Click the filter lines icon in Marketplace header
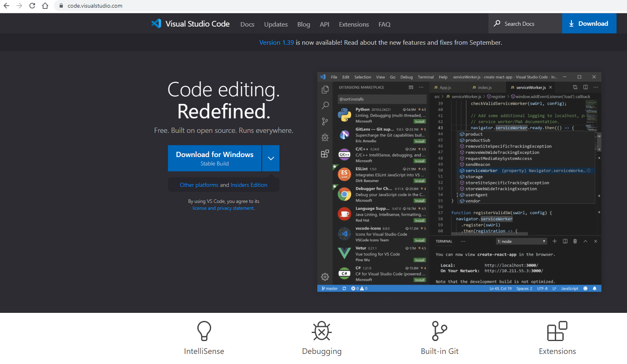The height and width of the screenshot is (364, 627). pyautogui.click(x=411, y=87)
